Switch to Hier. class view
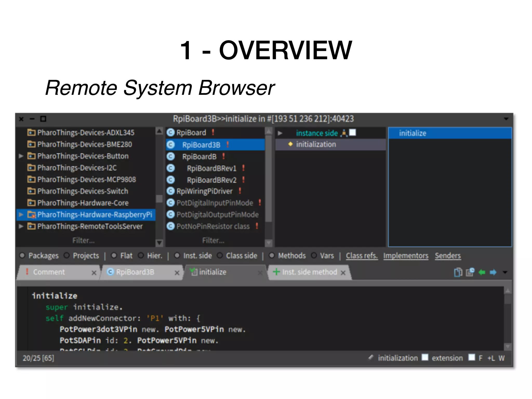 tap(141, 256)
